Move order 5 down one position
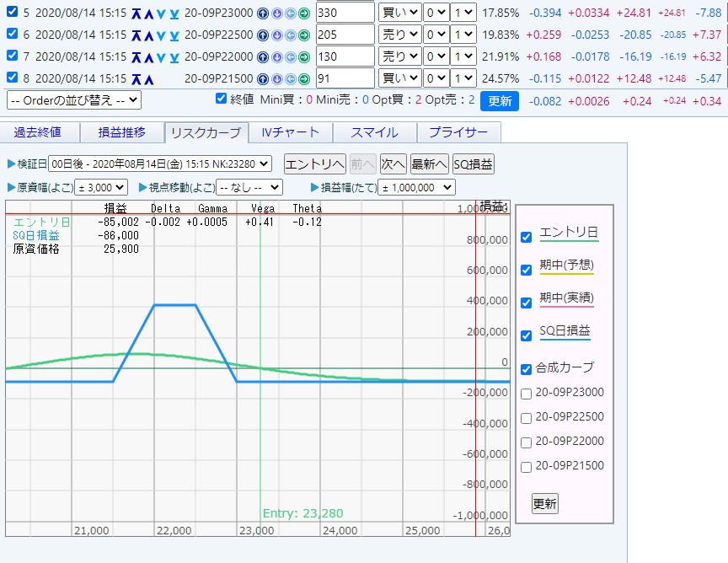 [x=161, y=13]
